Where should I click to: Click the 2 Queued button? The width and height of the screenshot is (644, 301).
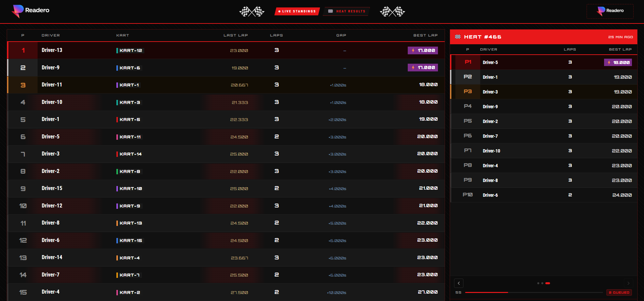pos(619,293)
